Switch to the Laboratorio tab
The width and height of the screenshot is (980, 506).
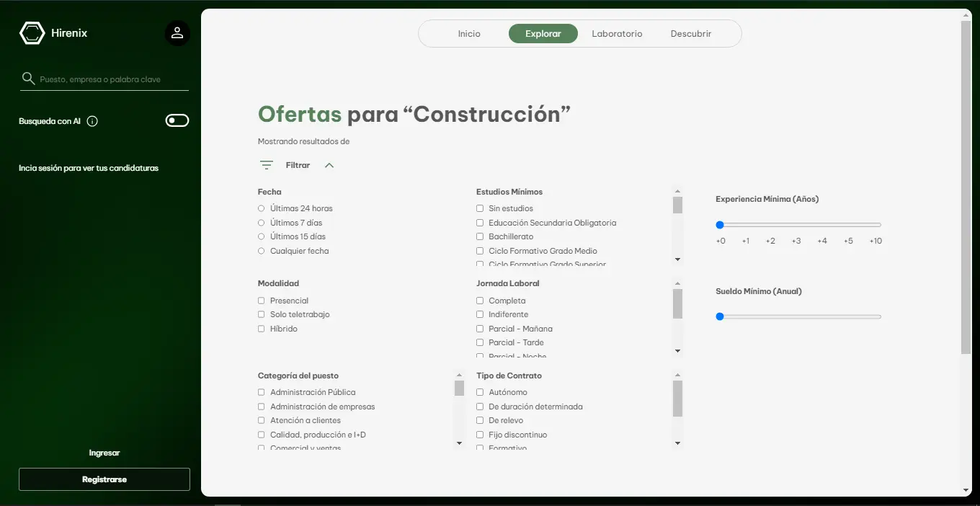coord(617,33)
